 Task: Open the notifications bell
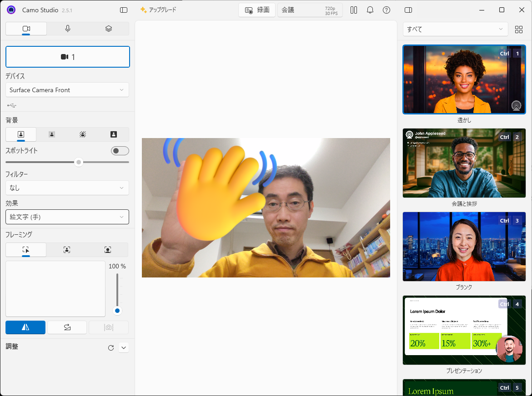pyautogui.click(x=370, y=10)
